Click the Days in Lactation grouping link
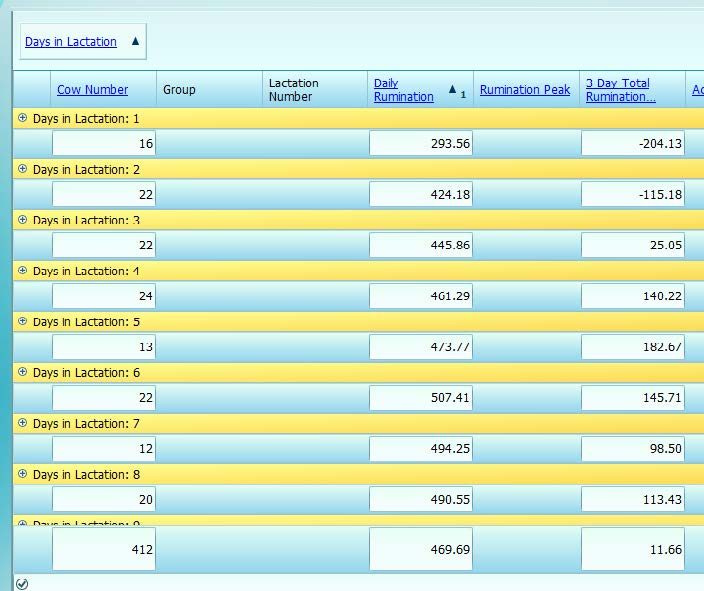 71,42
